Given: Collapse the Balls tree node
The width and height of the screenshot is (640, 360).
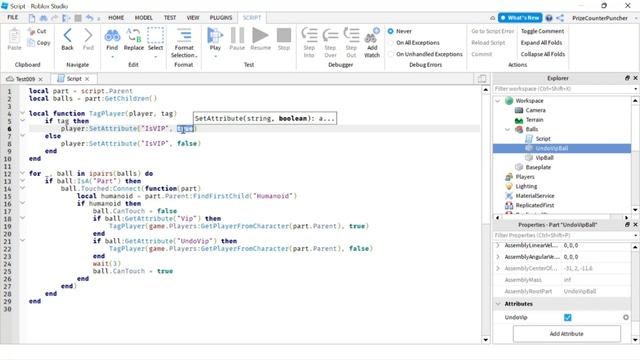Looking at the screenshot, I should pos(507,129).
